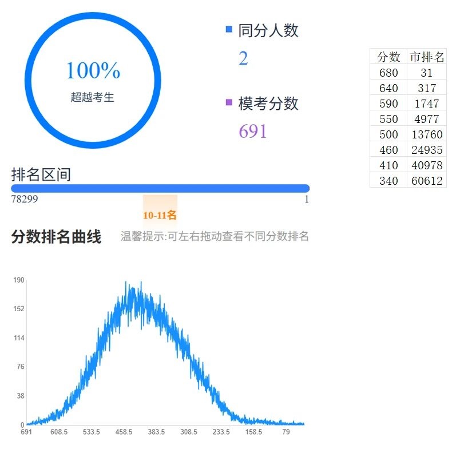Screen dimensions: 476x449
Task: Click the 温馨提示 drag hint text
Action: pyautogui.click(x=215, y=236)
